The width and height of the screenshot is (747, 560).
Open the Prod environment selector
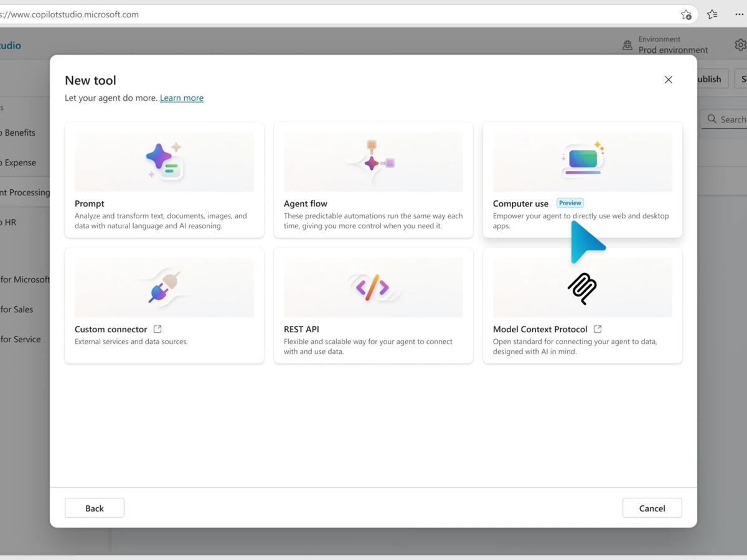click(x=673, y=50)
